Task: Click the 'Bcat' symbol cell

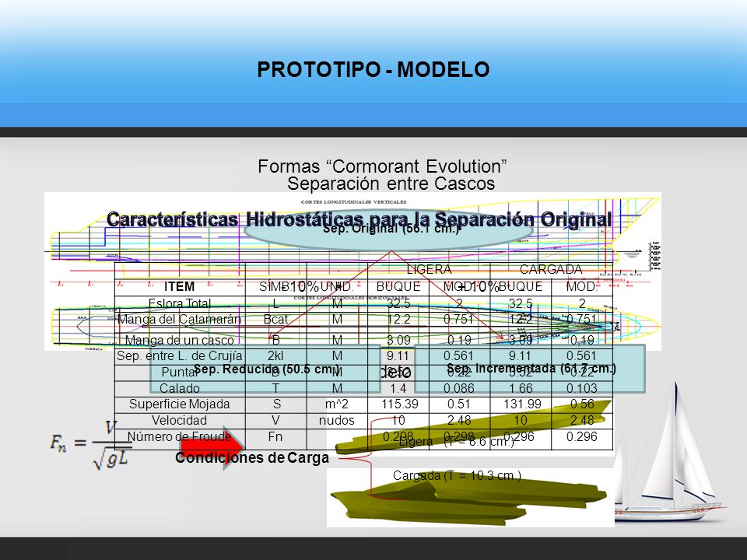Action: 275,319
